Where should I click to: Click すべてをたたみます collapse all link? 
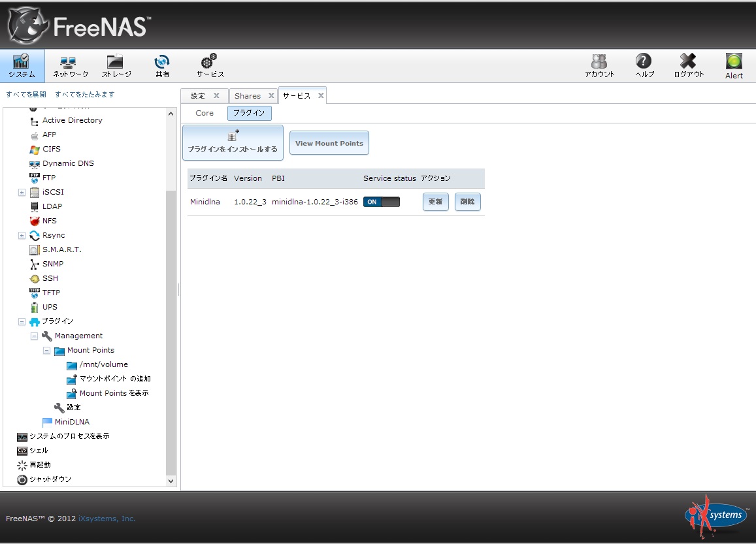pos(85,95)
